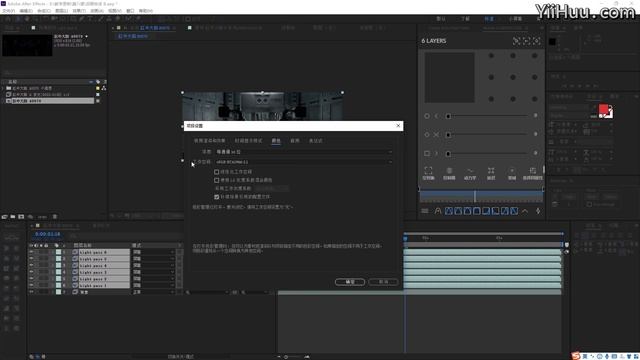
Task: Click the composition thumbnail in Project panel
Action: pos(27,45)
